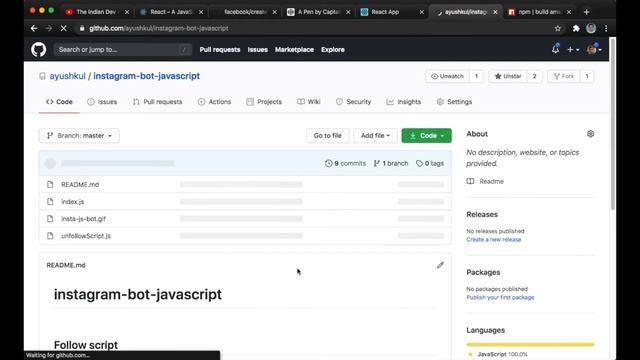
Task: Go forward with the browser forward arrow
Action: 49,28
